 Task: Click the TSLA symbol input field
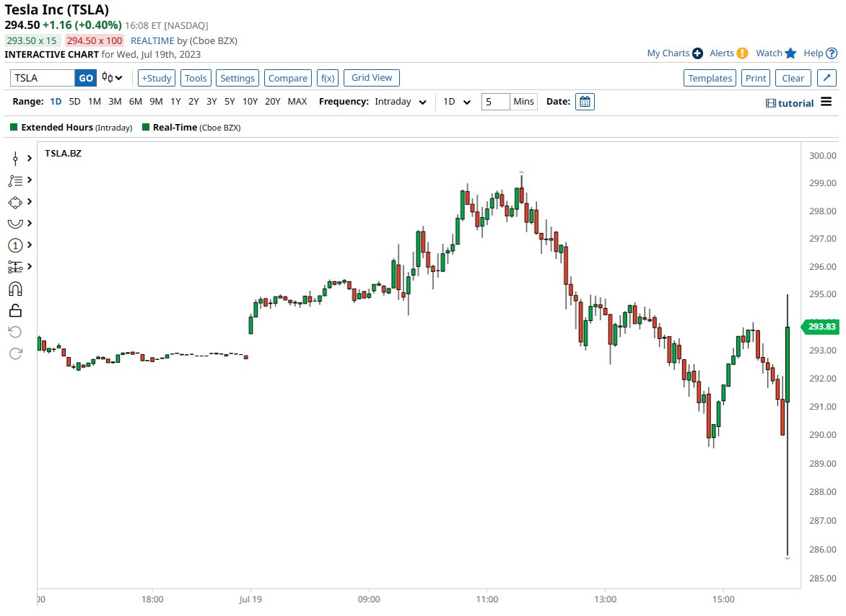(42, 78)
